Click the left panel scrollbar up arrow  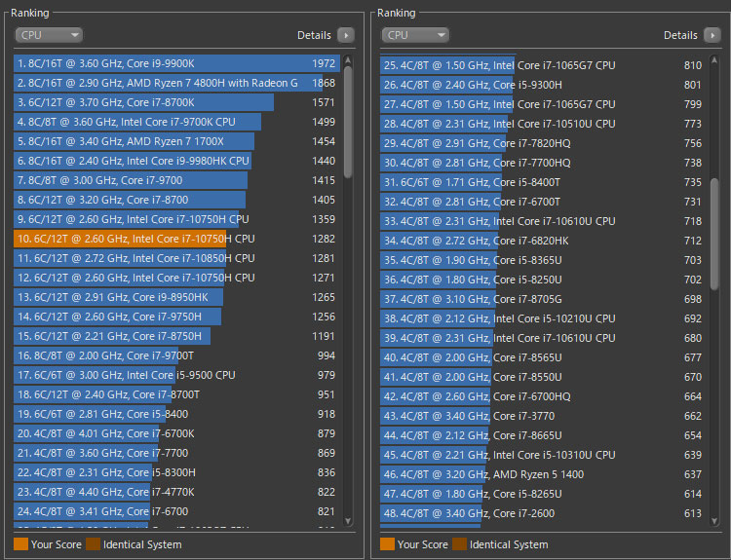[x=348, y=60]
